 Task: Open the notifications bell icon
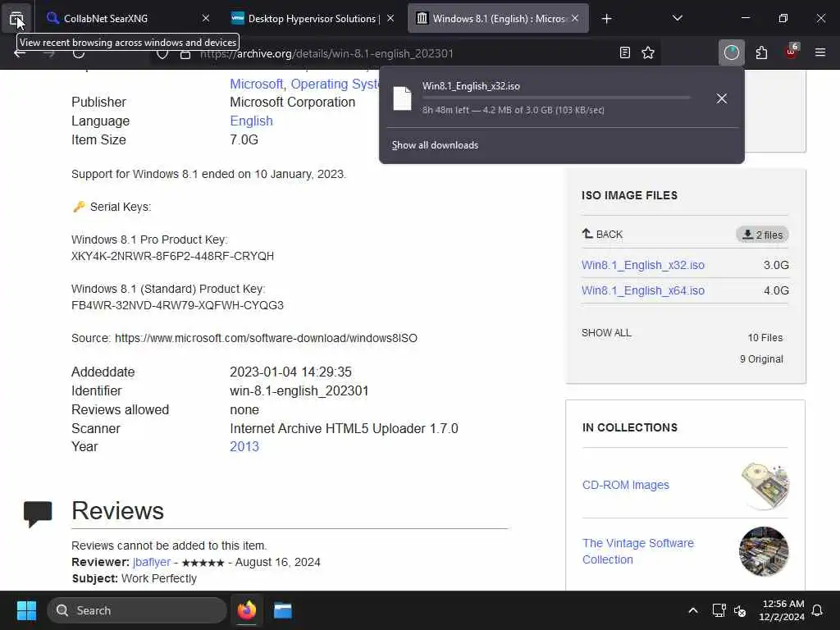[818, 610]
